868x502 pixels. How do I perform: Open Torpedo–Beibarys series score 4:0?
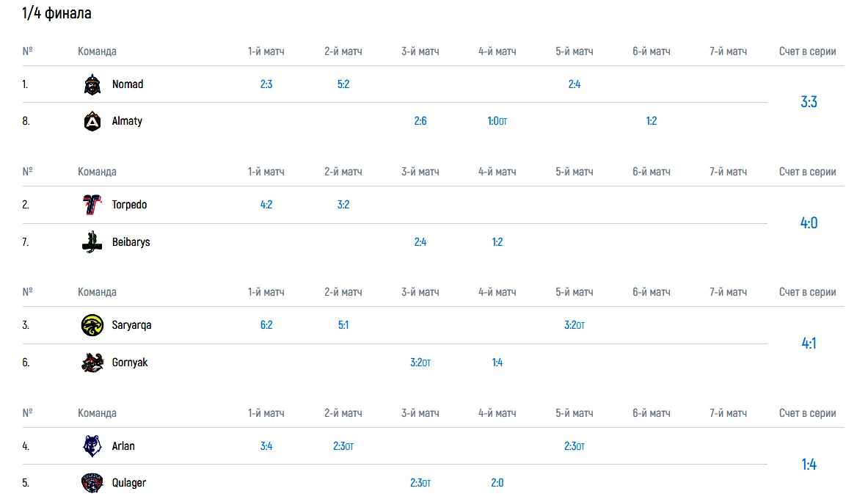pos(809,223)
